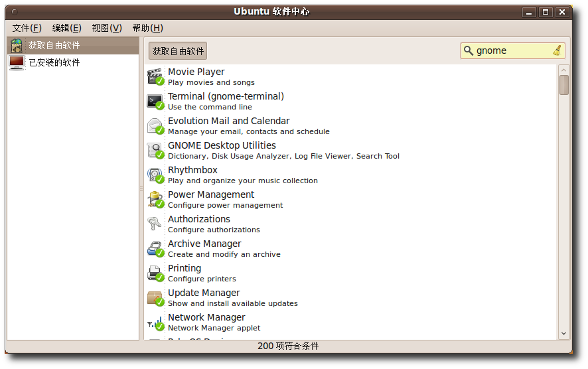
Task: Click the 已安装的软件 monitor icon
Action: (17, 62)
